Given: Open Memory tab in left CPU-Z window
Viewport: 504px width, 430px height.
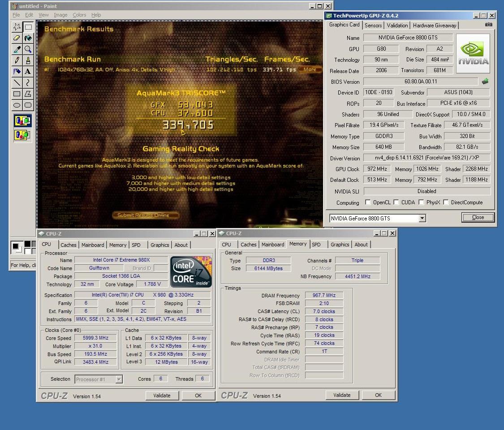Looking at the screenshot, I should 118,245.
